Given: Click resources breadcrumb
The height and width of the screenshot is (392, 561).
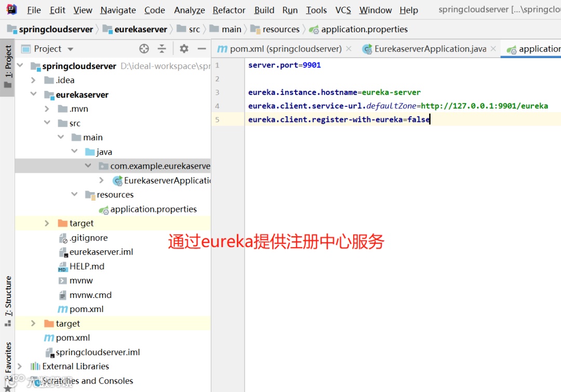Looking at the screenshot, I should 275,29.
